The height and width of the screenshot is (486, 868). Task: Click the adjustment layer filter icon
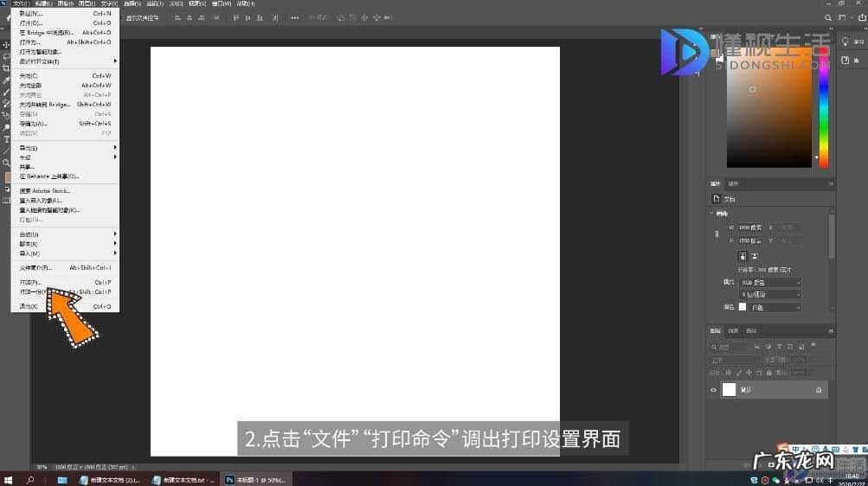coord(768,348)
